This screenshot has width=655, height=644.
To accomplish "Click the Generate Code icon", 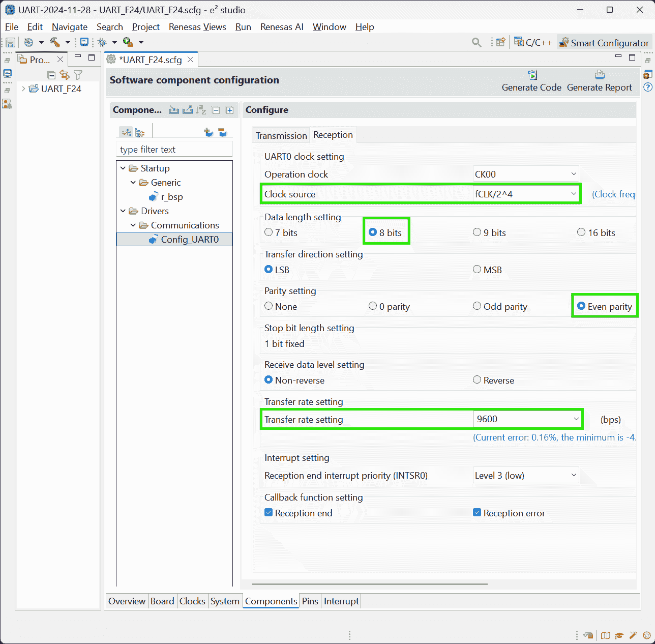I will pyautogui.click(x=532, y=75).
